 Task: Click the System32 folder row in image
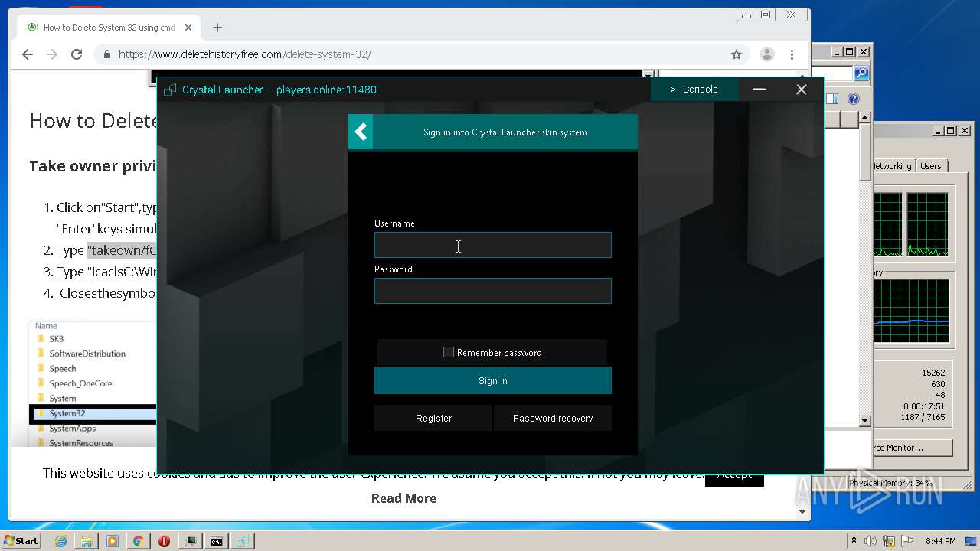[93, 413]
